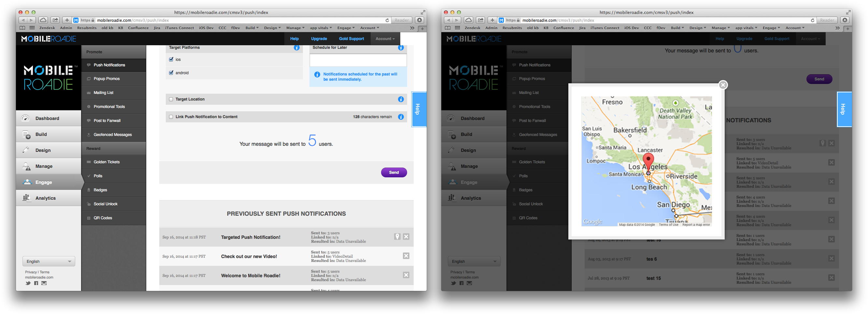Click Target Platforms info icon in left window
868x314 pixels.
point(296,48)
